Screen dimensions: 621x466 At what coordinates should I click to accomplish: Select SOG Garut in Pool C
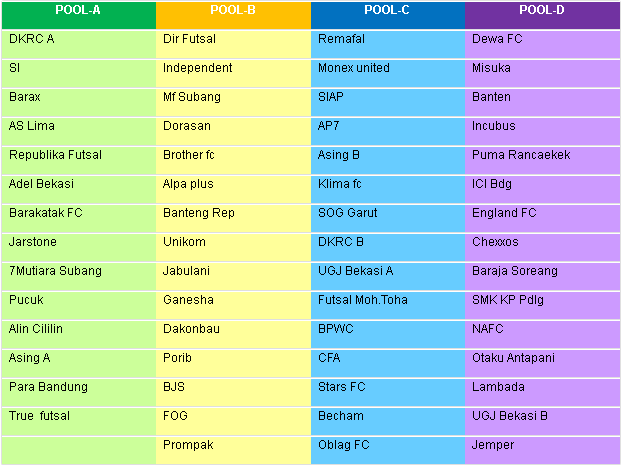pyautogui.click(x=347, y=213)
